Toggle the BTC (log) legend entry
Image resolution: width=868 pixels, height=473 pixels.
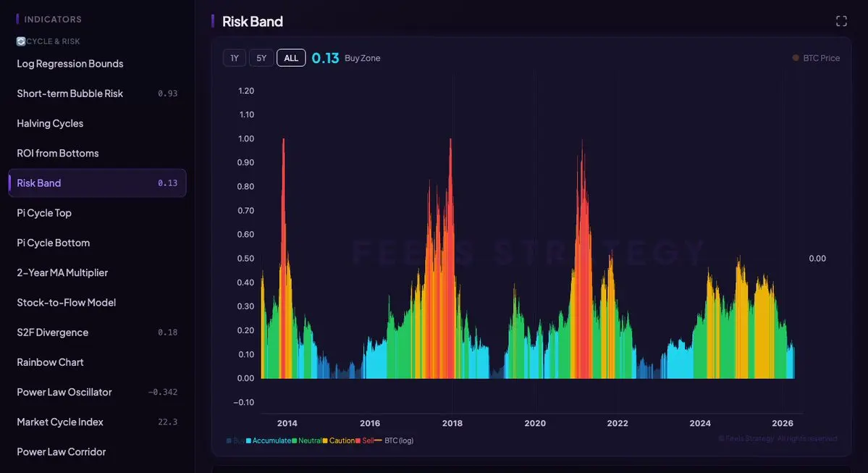tap(395, 441)
